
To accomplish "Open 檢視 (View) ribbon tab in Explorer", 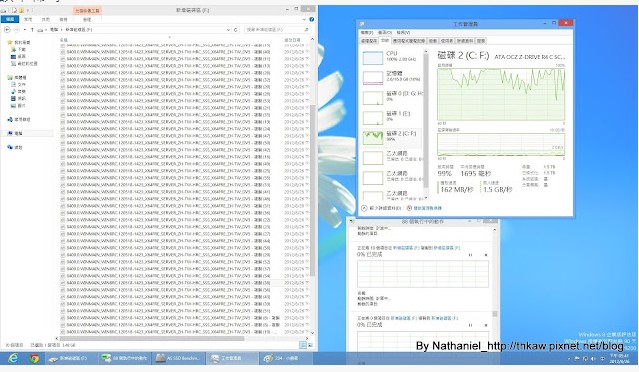I will coord(63,19).
